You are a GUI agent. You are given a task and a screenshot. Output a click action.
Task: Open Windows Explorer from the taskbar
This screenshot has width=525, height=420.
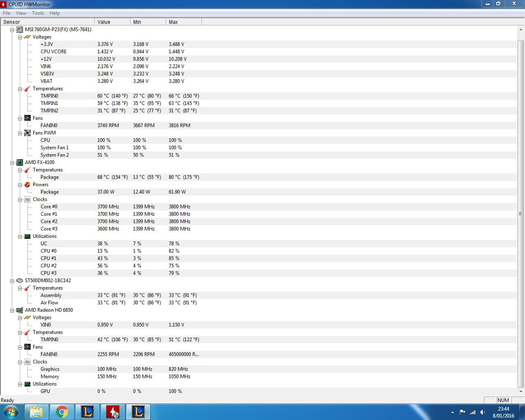(x=37, y=412)
